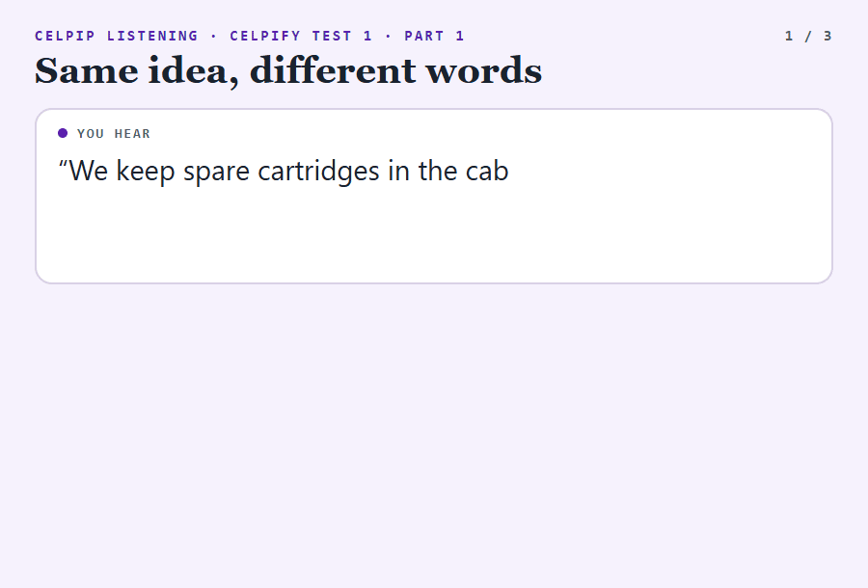The height and width of the screenshot is (588, 868).
Task: Click the purple dot beside YOU HEAR
Action: [x=63, y=133]
